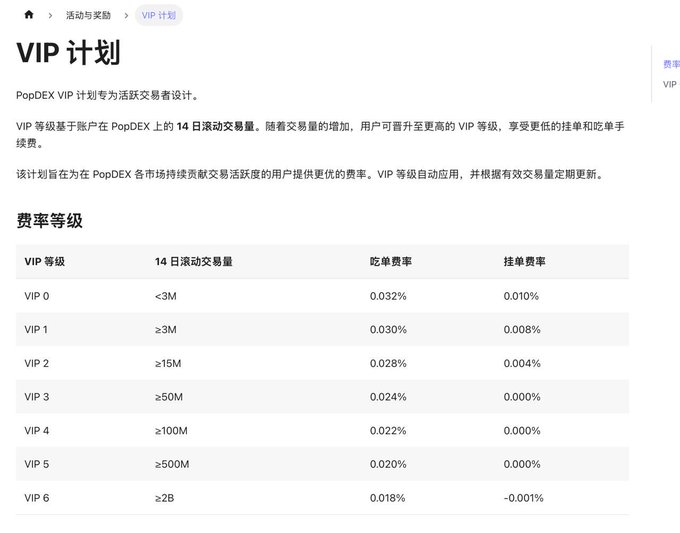Select the ≥3M volume cell
The image size is (680, 533).
166,330
